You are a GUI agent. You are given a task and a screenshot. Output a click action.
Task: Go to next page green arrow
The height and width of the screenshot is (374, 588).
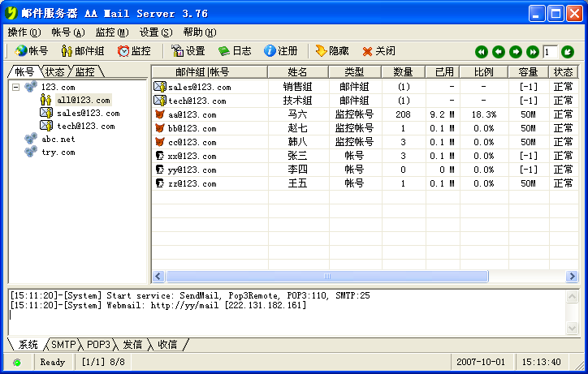point(516,52)
